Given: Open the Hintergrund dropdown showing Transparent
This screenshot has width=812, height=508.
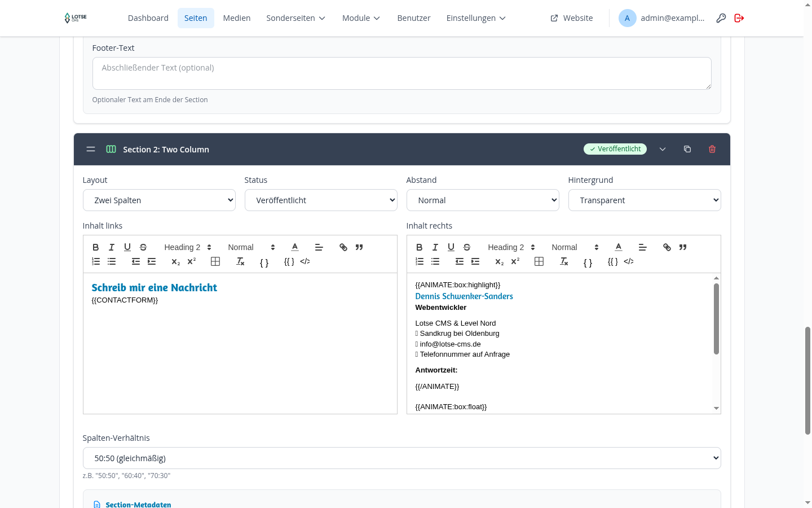Looking at the screenshot, I should (645, 200).
